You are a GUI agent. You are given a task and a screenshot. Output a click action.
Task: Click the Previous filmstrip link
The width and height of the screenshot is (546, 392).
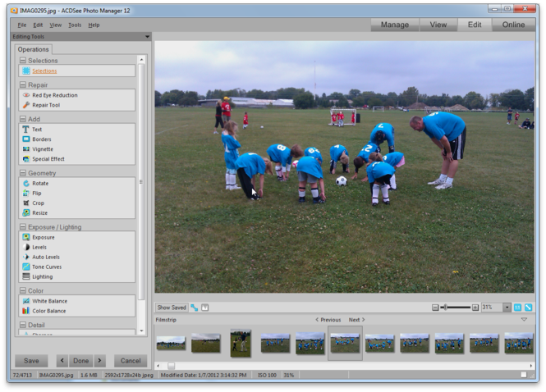pos(328,320)
